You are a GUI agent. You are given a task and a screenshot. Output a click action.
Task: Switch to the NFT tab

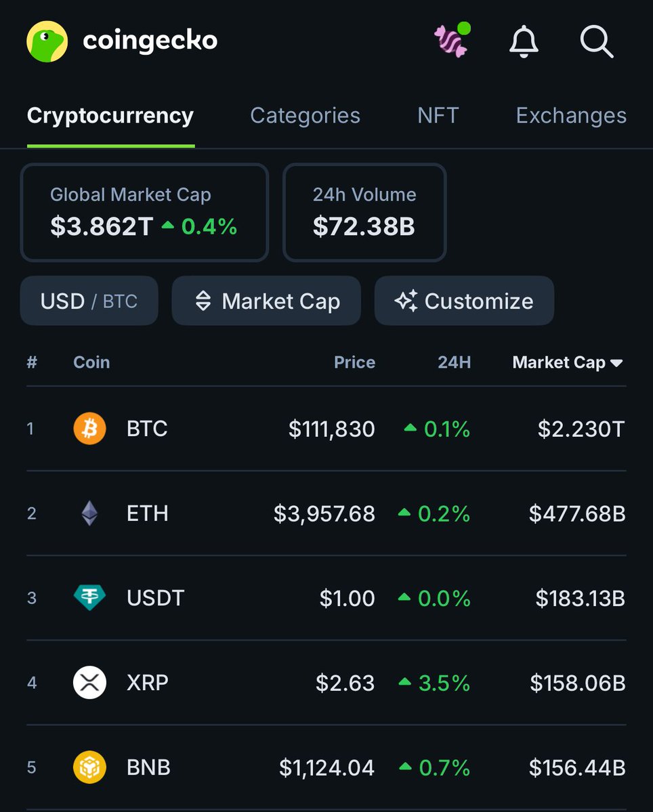pyautogui.click(x=438, y=116)
